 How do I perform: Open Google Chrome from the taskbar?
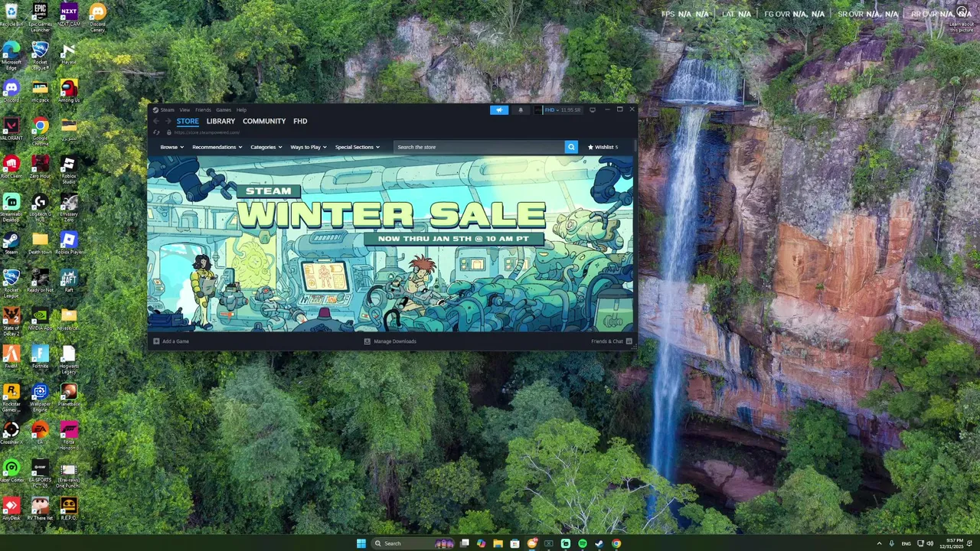[x=616, y=543]
